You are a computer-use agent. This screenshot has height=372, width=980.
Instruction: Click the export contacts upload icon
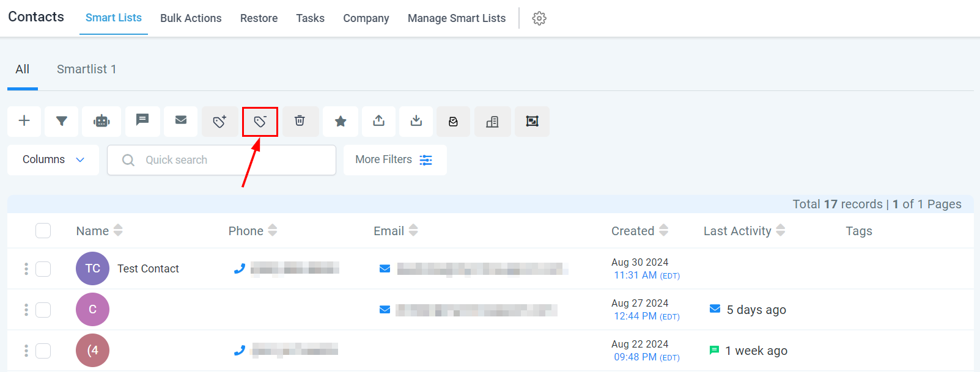pos(379,121)
